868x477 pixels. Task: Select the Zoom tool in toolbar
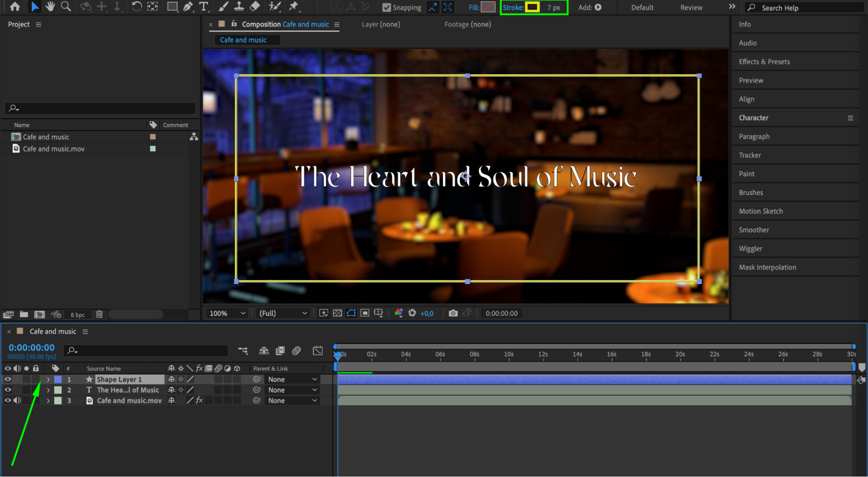coord(66,7)
